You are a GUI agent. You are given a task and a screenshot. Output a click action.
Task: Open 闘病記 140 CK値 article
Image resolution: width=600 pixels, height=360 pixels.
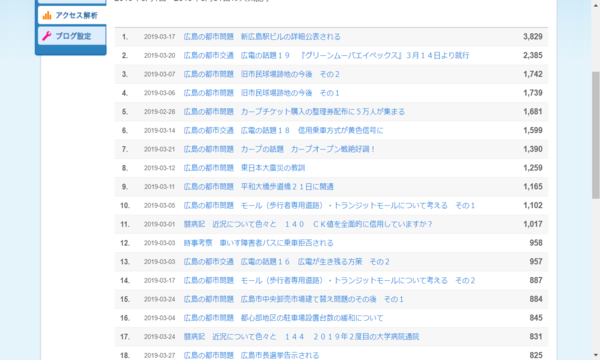pos(308,224)
